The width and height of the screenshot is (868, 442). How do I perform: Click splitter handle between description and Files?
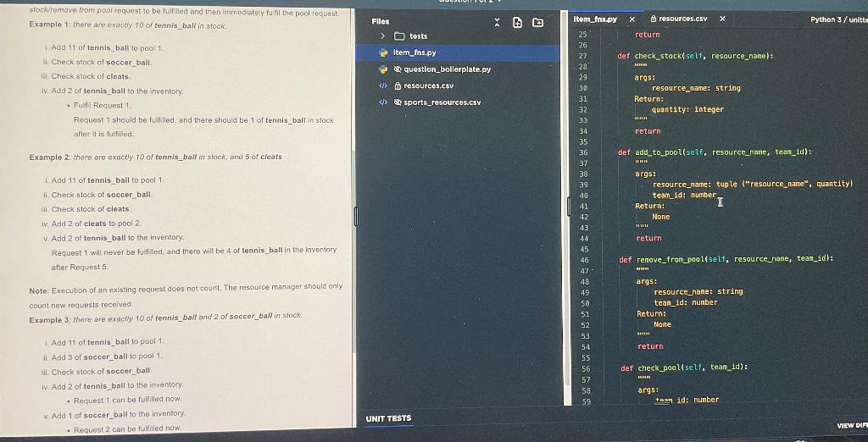click(356, 216)
